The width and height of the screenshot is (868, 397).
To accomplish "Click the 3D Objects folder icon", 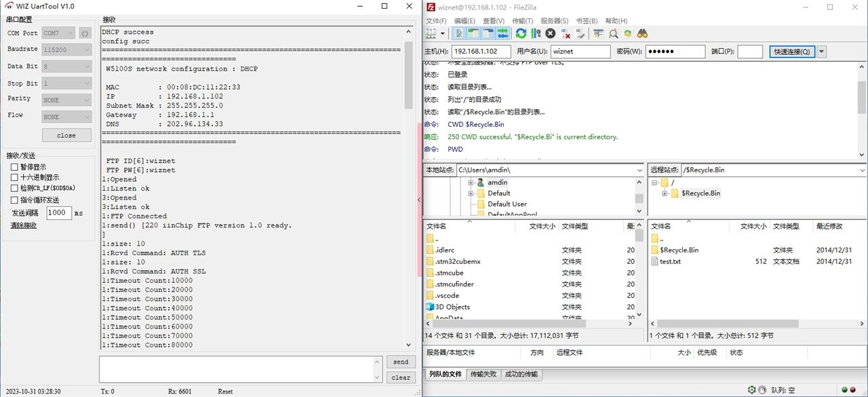I will [430, 307].
